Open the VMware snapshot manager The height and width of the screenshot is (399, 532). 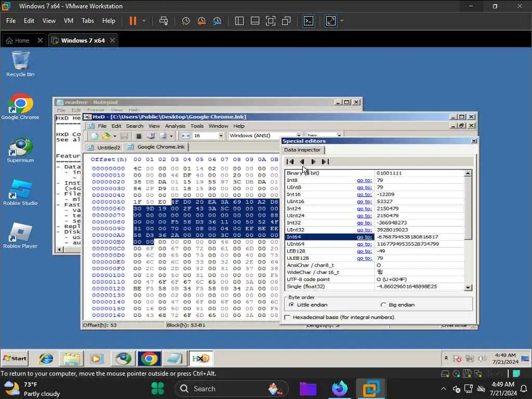[x=217, y=21]
